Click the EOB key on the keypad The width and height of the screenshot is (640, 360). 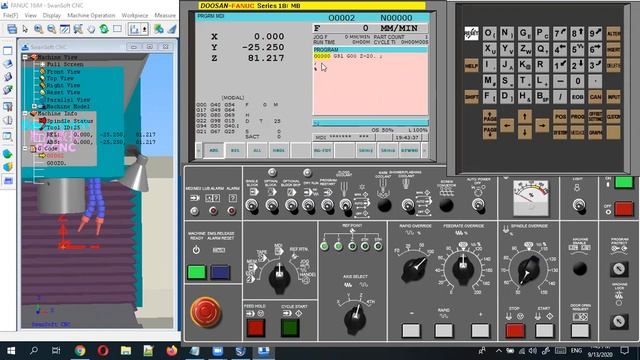(x=578, y=97)
